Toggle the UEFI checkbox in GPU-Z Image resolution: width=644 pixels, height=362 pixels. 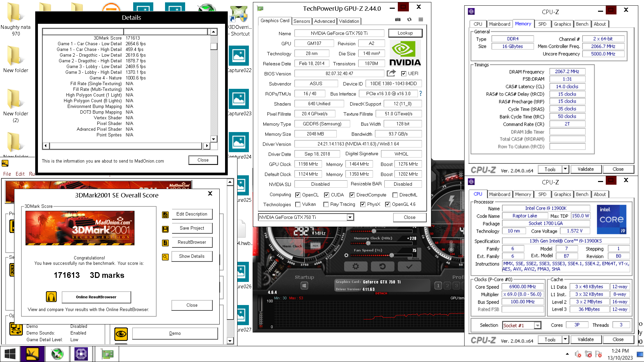[404, 74]
